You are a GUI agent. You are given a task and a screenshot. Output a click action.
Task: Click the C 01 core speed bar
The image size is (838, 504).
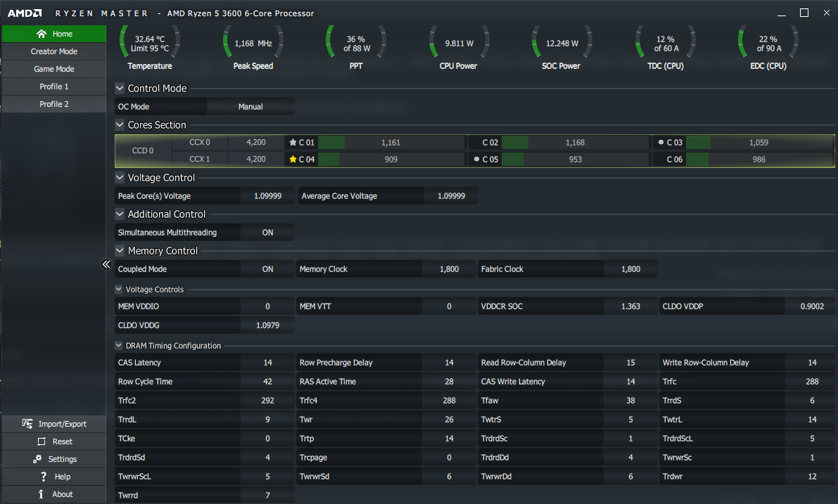pos(391,143)
